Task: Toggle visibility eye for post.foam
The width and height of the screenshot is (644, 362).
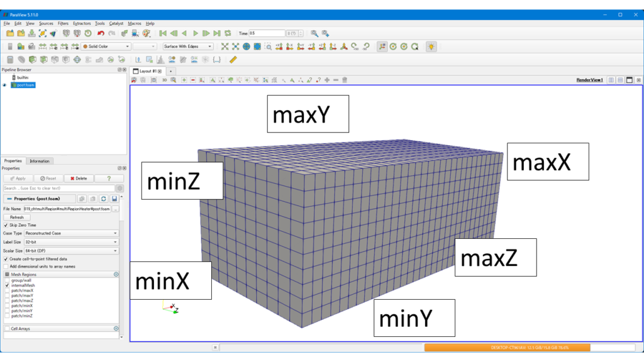Action: tap(4, 85)
